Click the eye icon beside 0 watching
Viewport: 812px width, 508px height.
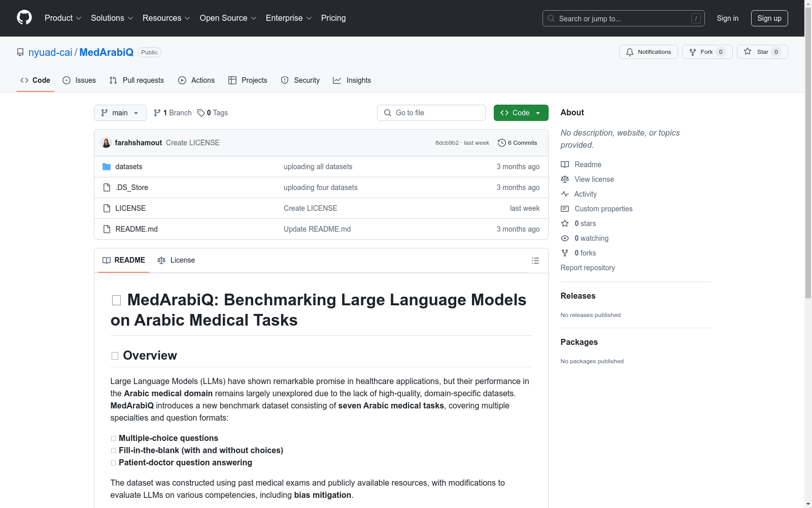(x=565, y=238)
